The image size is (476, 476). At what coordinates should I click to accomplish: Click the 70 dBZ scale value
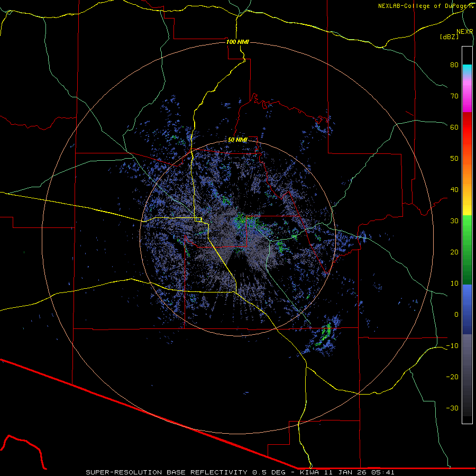pyautogui.click(x=454, y=96)
